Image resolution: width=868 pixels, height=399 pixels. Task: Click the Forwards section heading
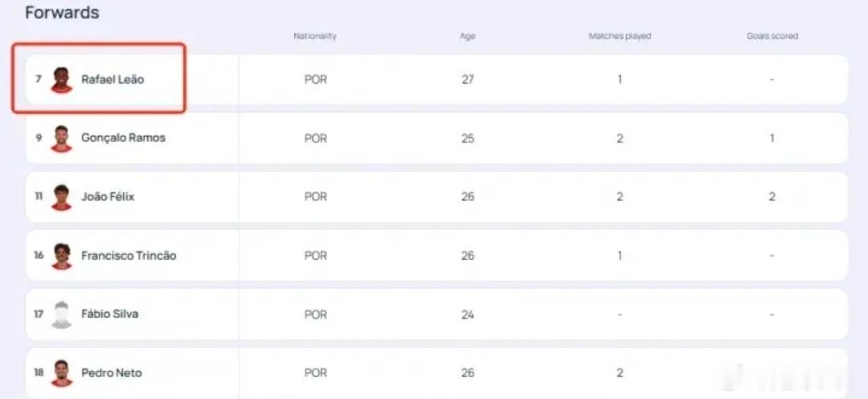click(62, 12)
